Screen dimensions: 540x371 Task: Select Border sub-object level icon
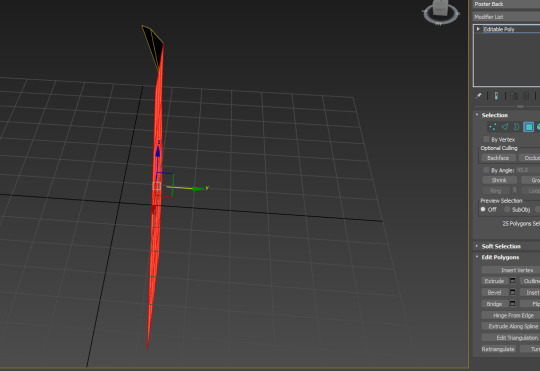[516, 127]
